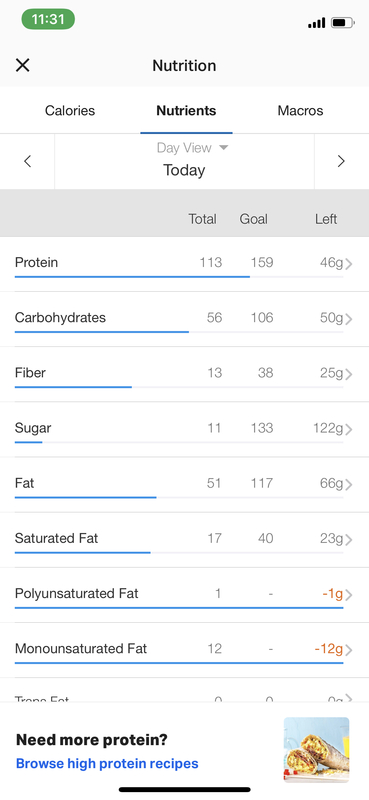369x800 pixels.
Task: Switch to the Calories tab
Action: (x=70, y=111)
